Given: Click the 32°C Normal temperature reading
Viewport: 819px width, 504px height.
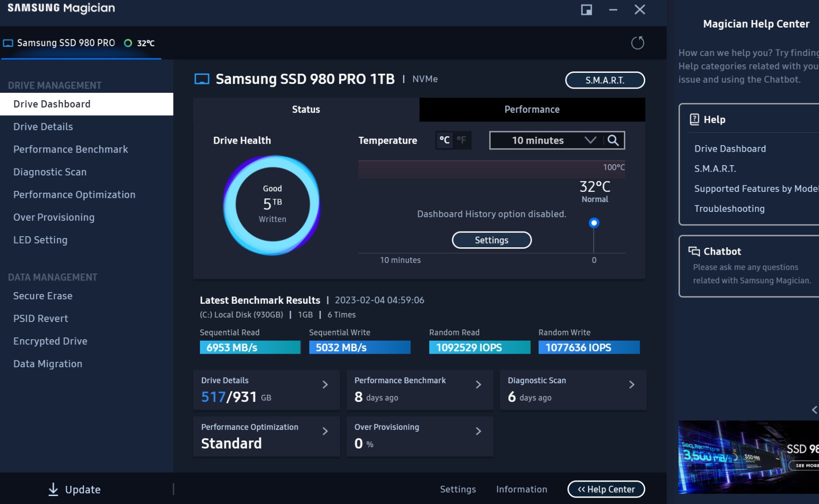Looking at the screenshot, I should click(595, 191).
